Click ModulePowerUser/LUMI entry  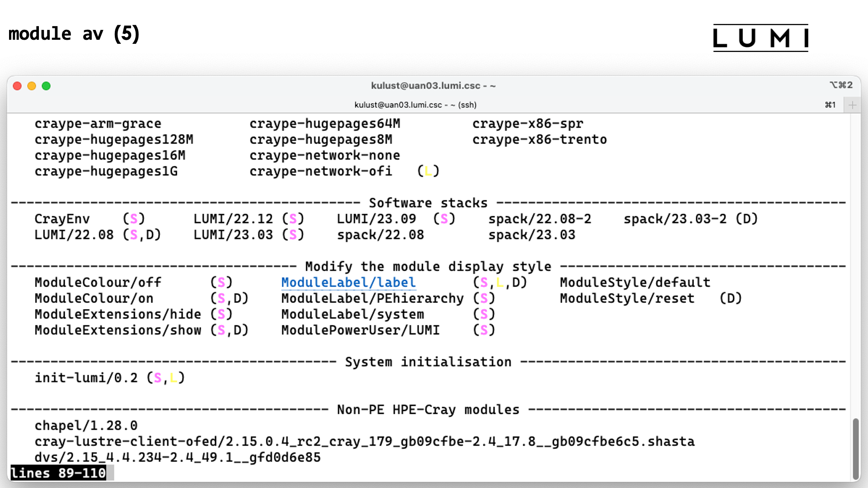point(360,330)
